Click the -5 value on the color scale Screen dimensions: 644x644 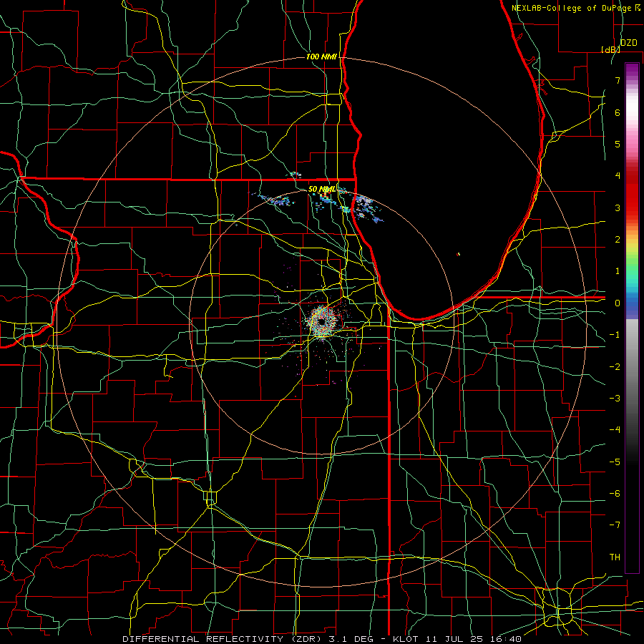pyautogui.click(x=615, y=462)
